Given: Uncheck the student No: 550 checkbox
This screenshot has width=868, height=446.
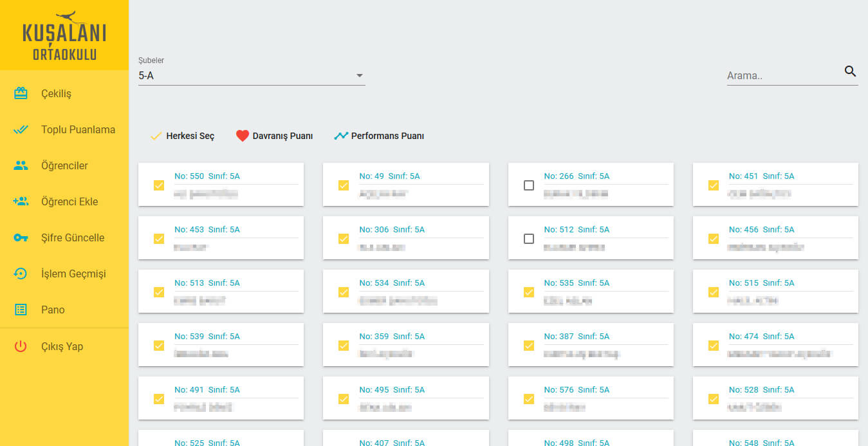Looking at the screenshot, I should (x=159, y=185).
